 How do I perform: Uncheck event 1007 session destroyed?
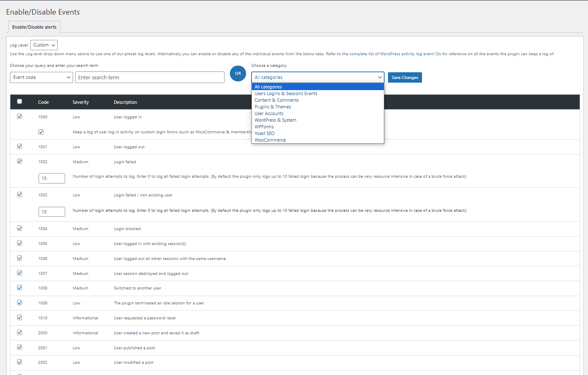coord(20,273)
